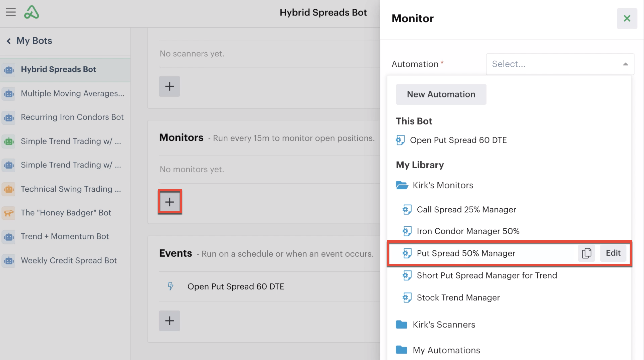Click the 'No scanners yet.' text

coord(192,54)
